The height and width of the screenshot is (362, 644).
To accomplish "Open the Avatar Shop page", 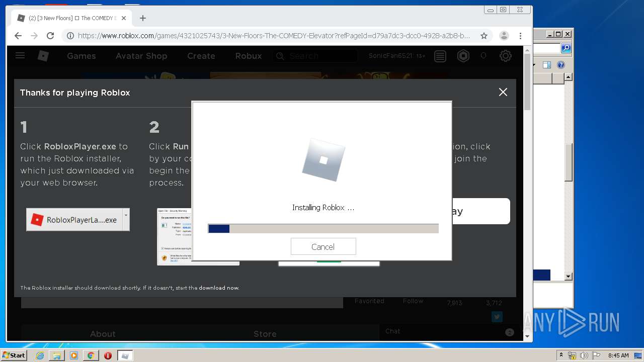I will [x=141, y=56].
